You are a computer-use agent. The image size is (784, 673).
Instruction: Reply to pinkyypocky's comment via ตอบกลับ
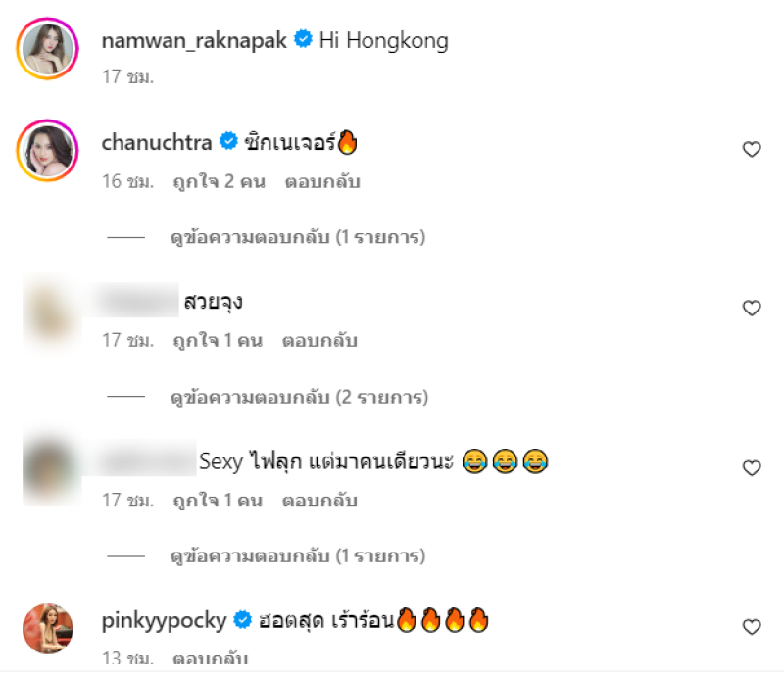click(x=210, y=658)
